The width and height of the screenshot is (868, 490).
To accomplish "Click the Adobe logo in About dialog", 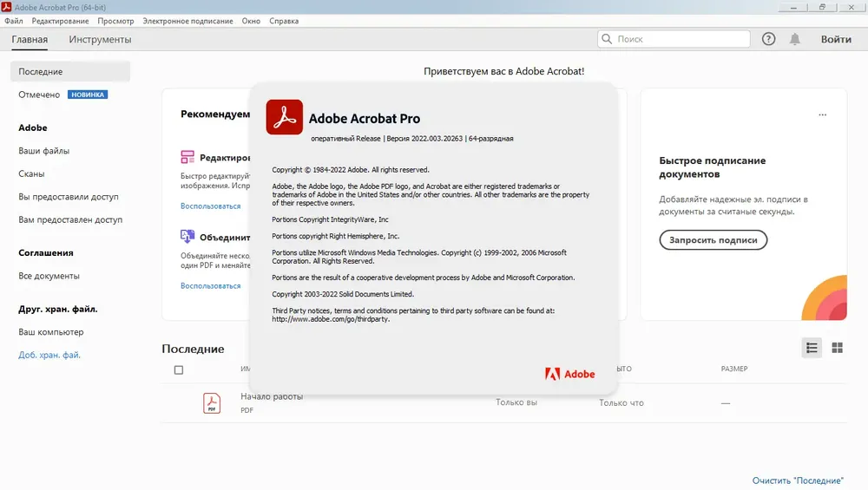I will click(569, 374).
